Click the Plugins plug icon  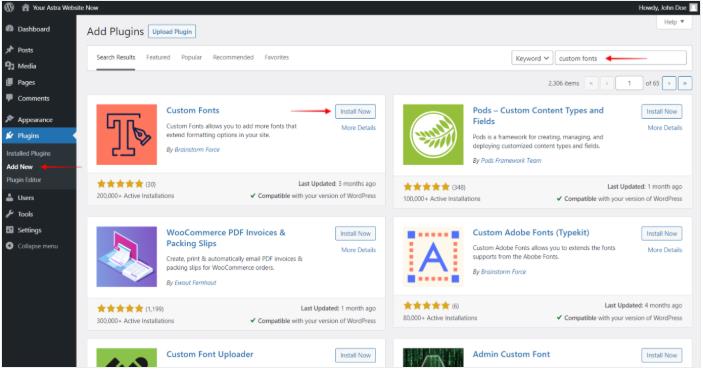pos(9,135)
